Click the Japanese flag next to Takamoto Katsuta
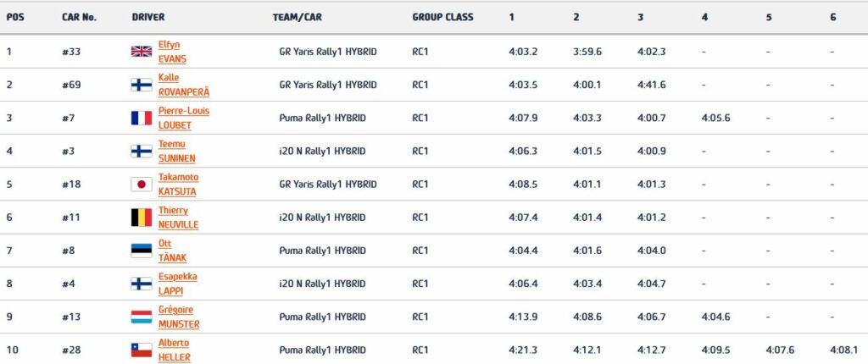Image resolution: width=868 pixels, height=364 pixels. point(141,185)
